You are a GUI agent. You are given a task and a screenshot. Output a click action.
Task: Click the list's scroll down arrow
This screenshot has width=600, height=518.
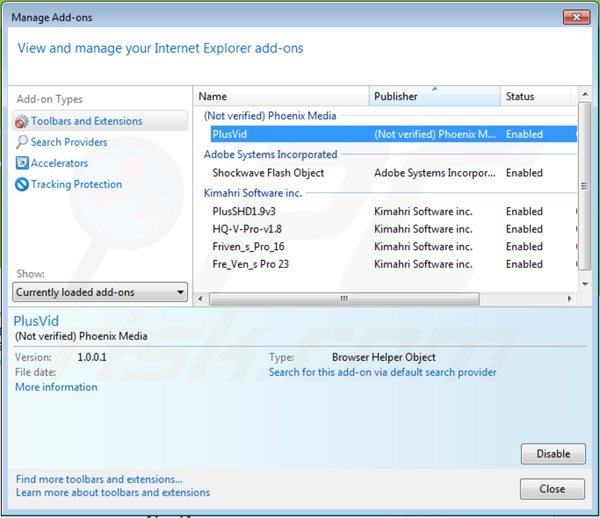click(585, 284)
